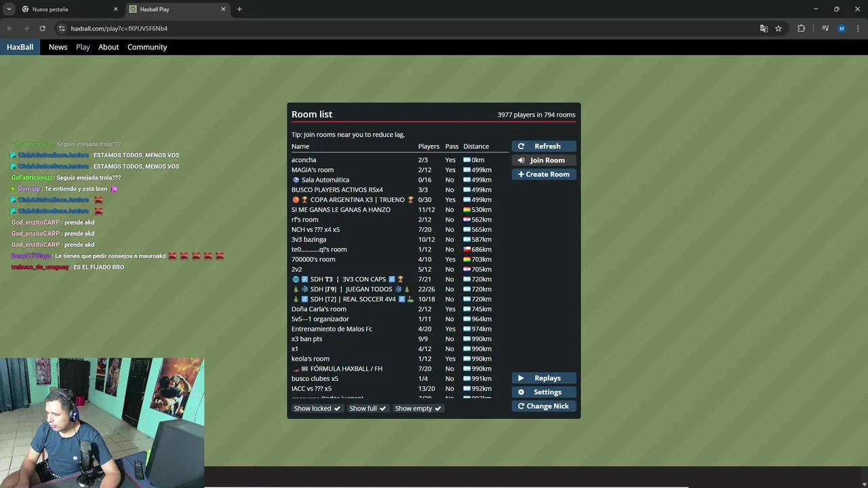Select IACC vs ??? x5 room
Image resolution: width=868 pixels, height=488 pixels.
tap(400, 388)
